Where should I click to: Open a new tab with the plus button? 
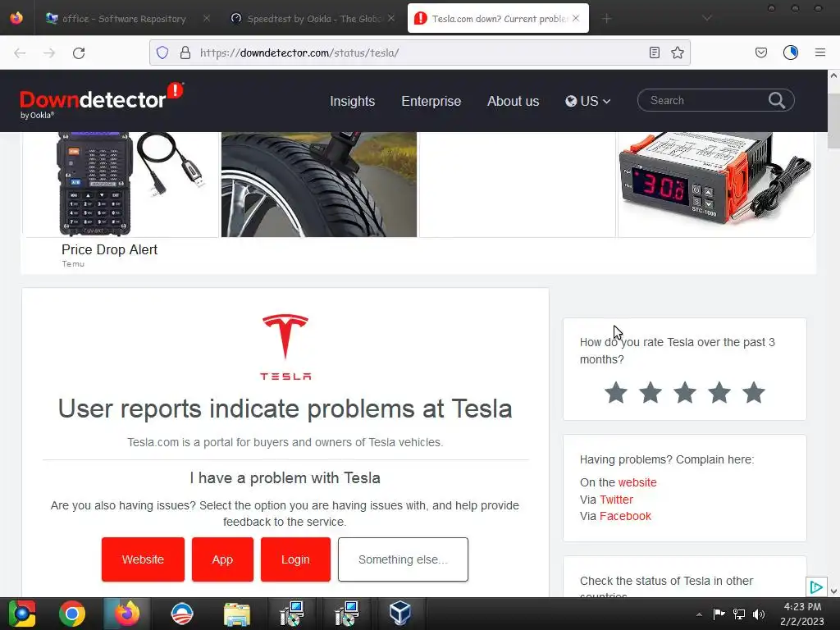tap(606, 19)
